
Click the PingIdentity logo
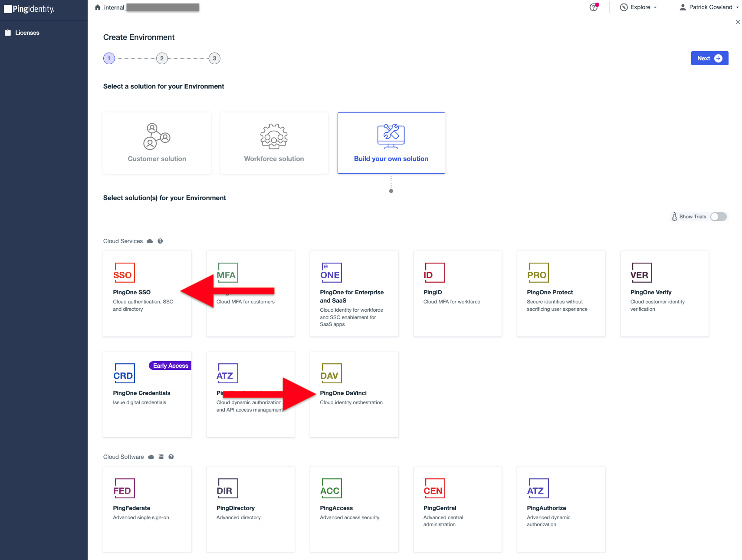click(x=29, y=9)
